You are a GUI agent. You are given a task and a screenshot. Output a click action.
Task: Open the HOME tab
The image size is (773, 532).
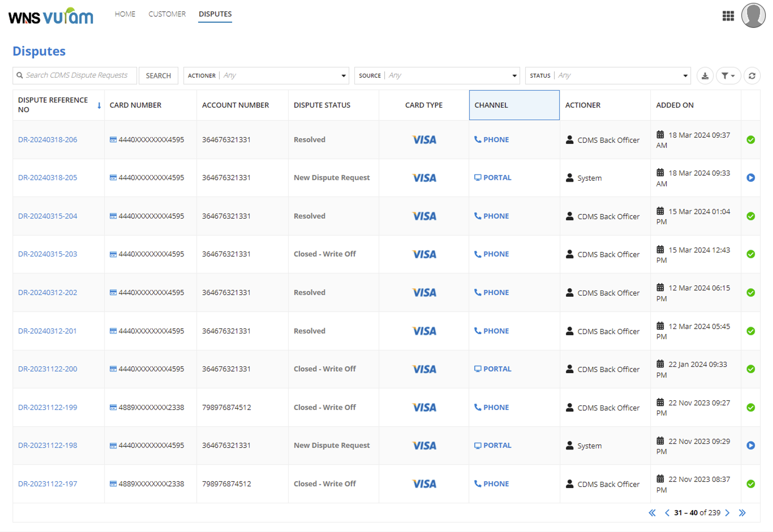pos(125,14)
